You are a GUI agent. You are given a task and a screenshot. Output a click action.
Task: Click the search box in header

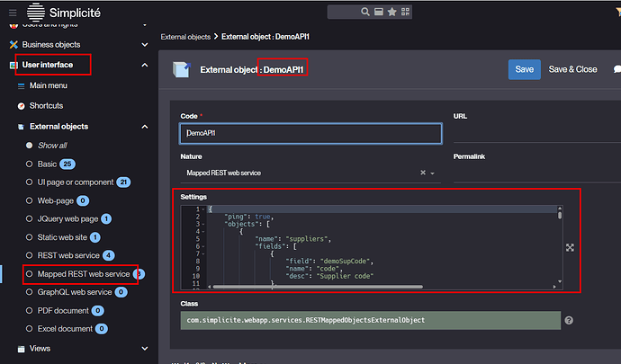click(x=344, y=12)
